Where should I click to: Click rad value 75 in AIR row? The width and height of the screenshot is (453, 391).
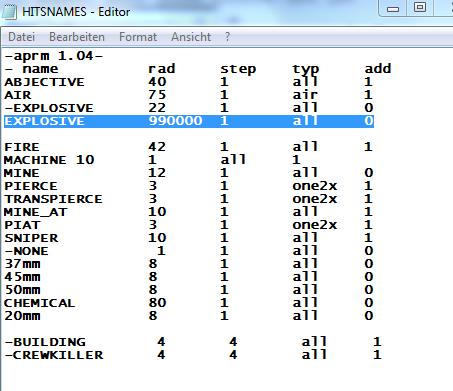tap(157, 95)
